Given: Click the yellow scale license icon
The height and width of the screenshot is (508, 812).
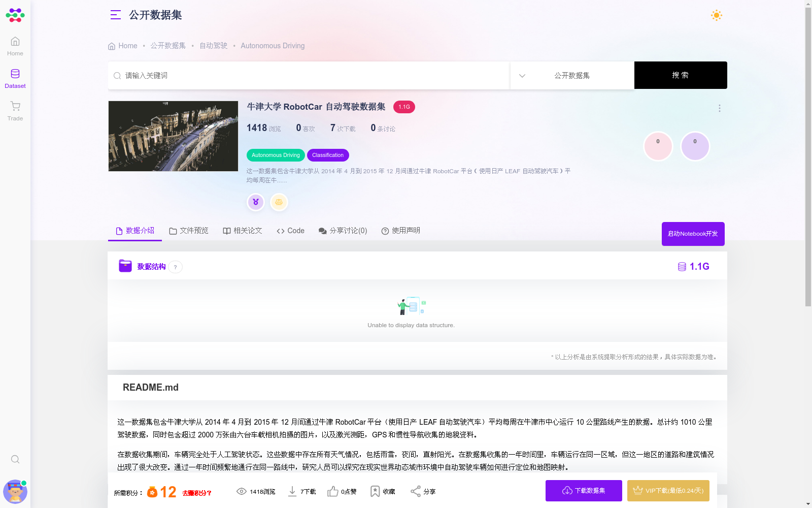Looking at the screenshot, I should [x=279, y=202].
